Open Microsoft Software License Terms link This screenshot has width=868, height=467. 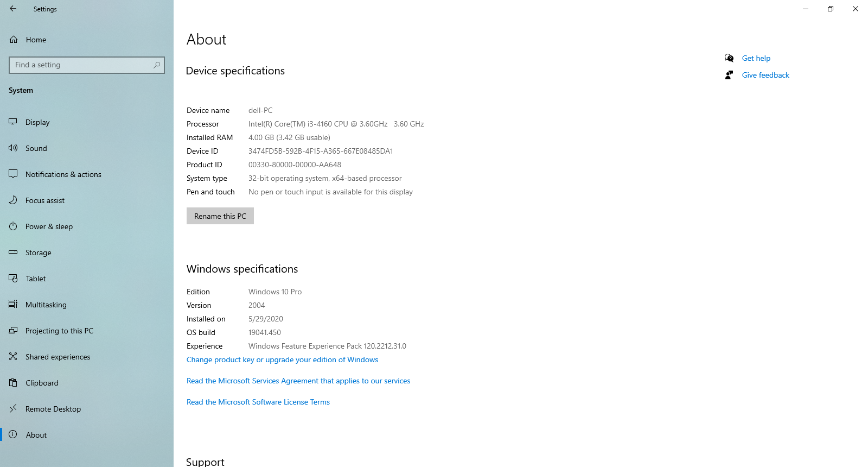click(258, 402)
